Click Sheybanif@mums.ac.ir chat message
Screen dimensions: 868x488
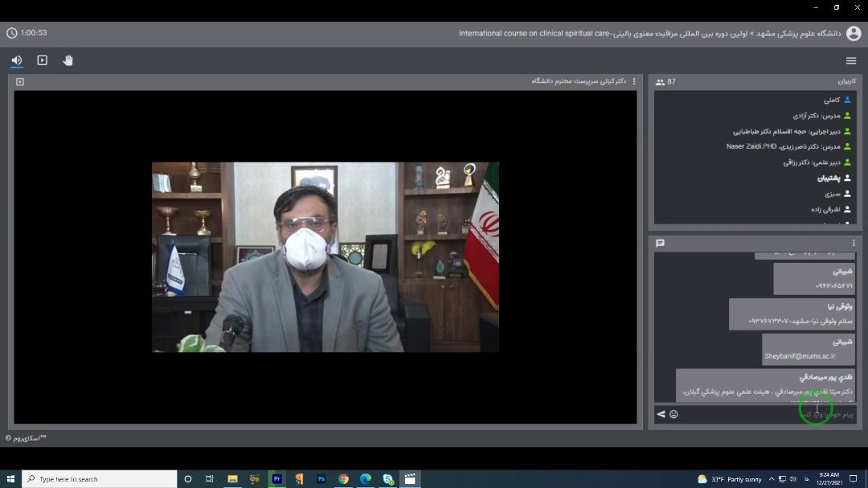click(x=800, y=355)
